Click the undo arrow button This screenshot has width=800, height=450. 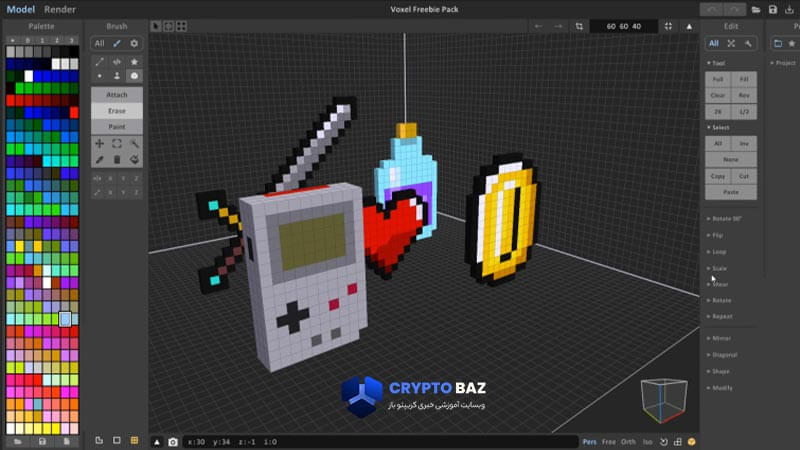712,10
